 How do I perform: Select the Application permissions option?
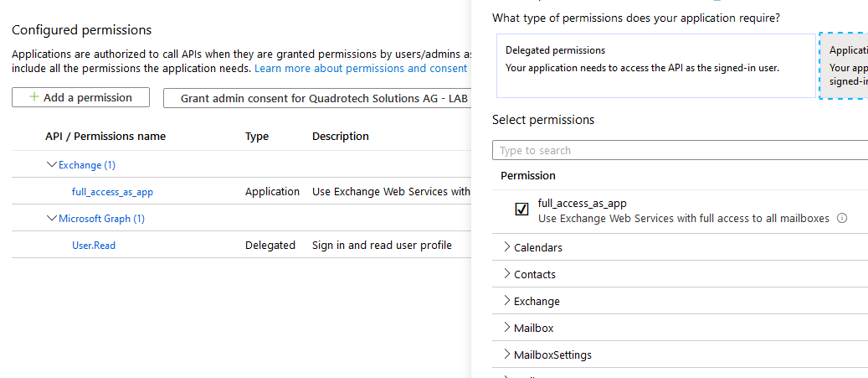pos(844,65)
